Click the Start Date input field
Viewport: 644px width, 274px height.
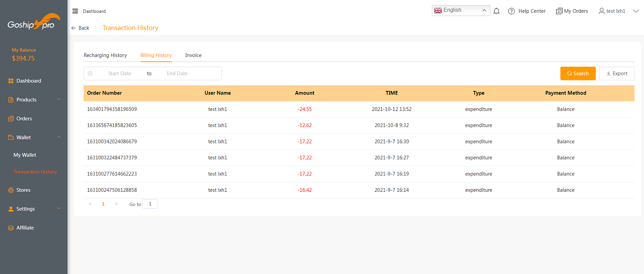[120, 74]
